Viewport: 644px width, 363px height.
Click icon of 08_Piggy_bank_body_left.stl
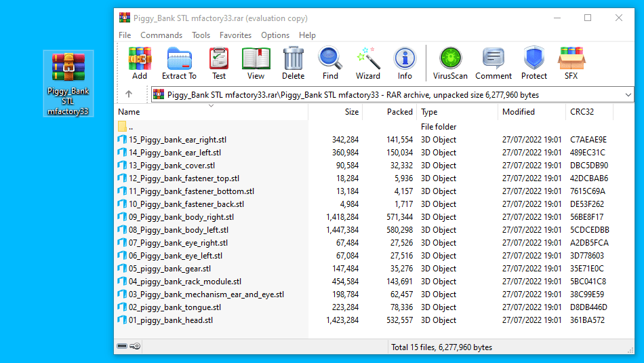[122, 229]
